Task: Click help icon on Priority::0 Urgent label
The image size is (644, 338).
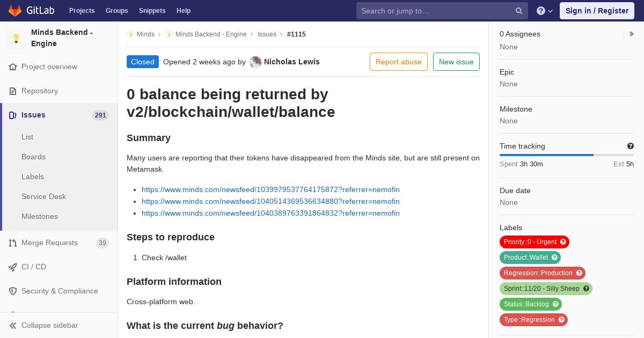Action: [563, 242]
